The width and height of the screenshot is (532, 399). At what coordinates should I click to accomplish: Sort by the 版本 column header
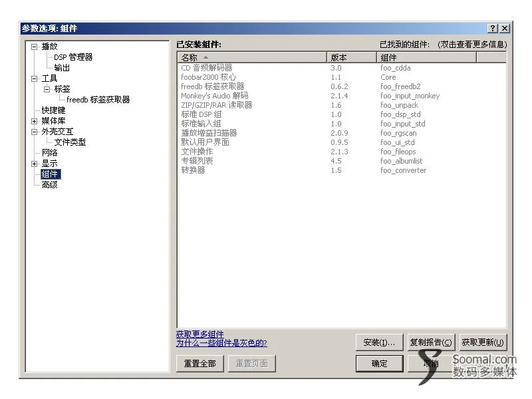[x=352, y=58]
